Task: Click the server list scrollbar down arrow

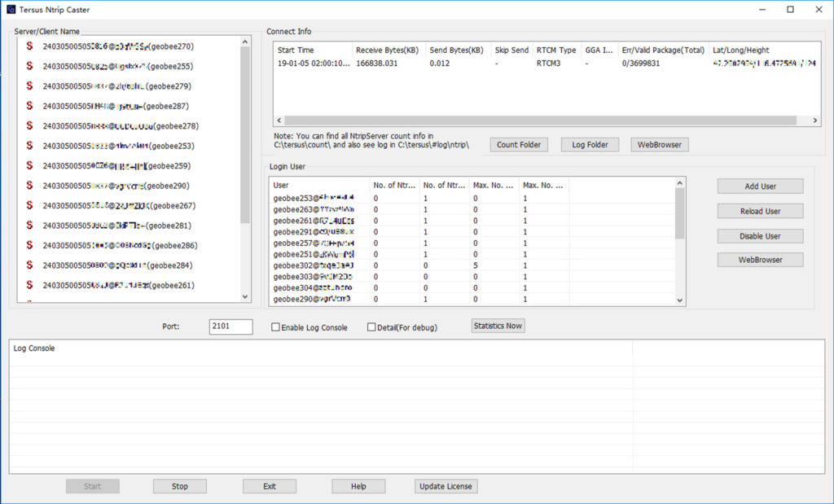Action: pyautogui.click(x=246, y=296)
